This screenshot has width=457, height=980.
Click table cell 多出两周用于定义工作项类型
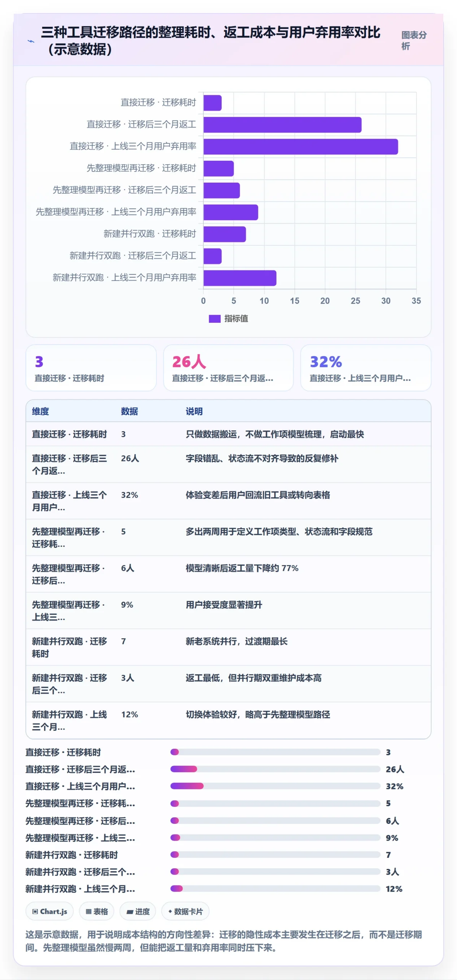[x=279, y=532]
